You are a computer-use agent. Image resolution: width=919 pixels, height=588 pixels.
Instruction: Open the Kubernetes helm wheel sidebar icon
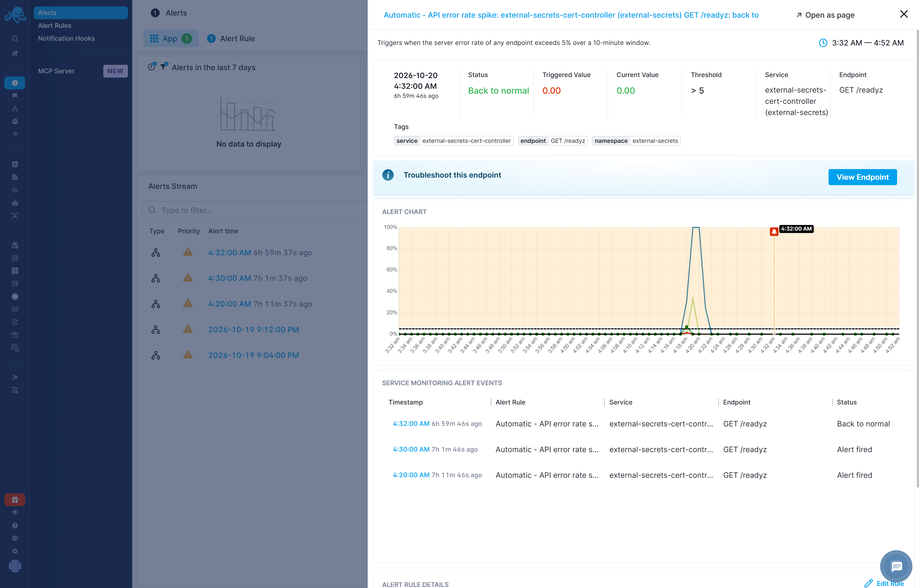15,296
